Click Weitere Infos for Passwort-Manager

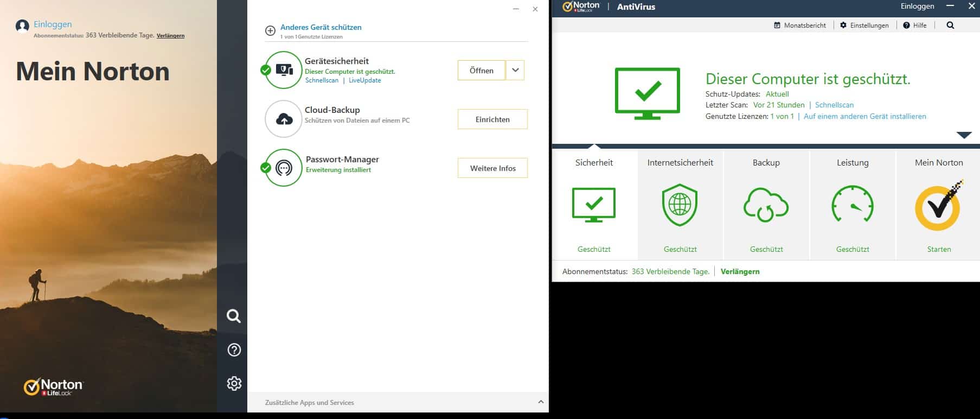coord(492,168)
